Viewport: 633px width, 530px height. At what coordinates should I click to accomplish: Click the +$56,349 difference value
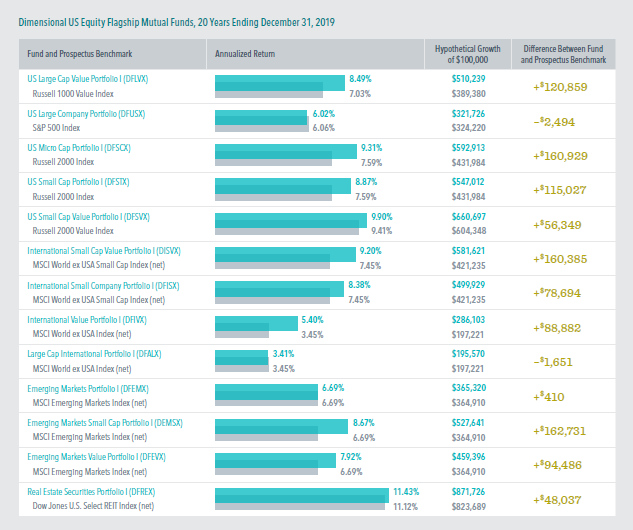[558, 225]
